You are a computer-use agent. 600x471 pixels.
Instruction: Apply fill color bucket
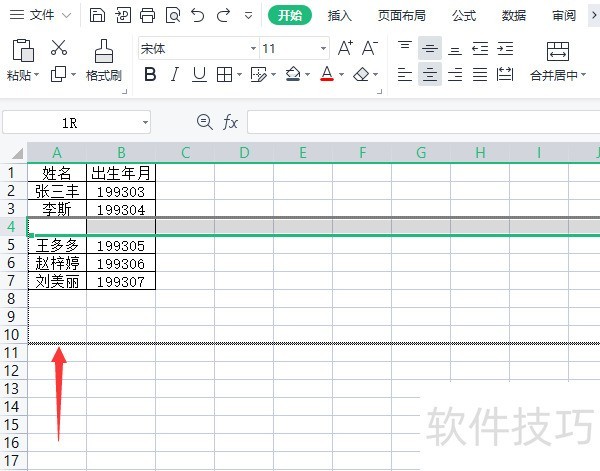click(293, 74)
